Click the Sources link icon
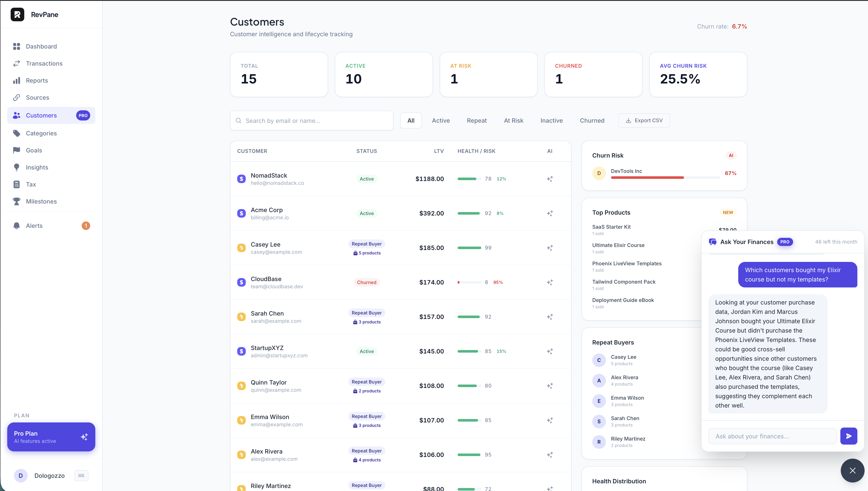The image size is (868, 491). pos(17,98)
